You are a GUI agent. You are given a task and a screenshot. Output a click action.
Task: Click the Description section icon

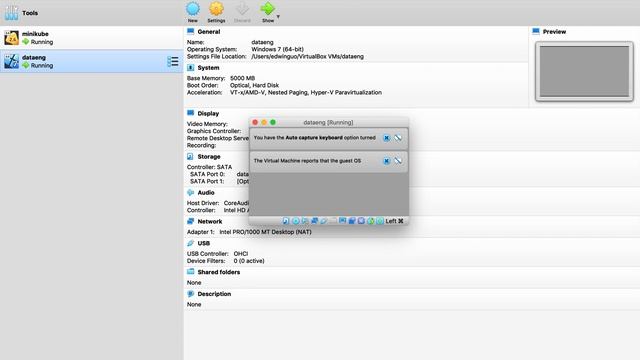190,294
